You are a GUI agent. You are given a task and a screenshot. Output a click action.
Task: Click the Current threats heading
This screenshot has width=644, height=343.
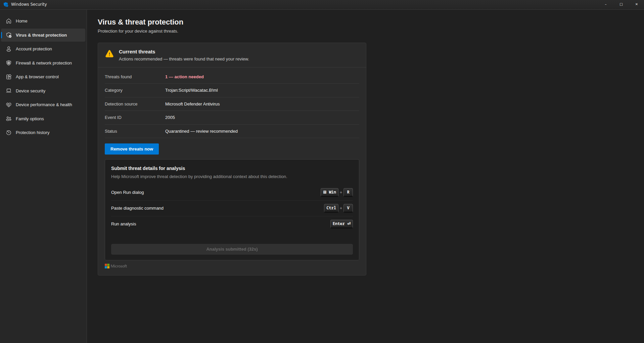(x=137, y=52)
